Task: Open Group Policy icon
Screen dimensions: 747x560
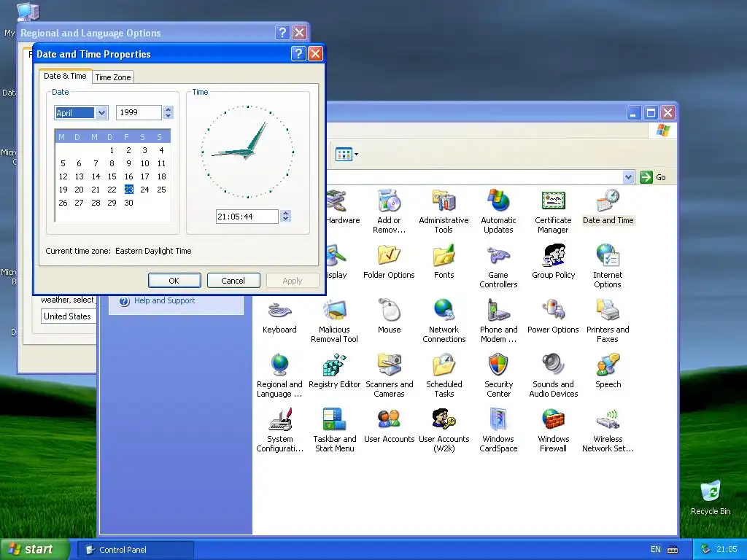Action: [x=553, y=261]
